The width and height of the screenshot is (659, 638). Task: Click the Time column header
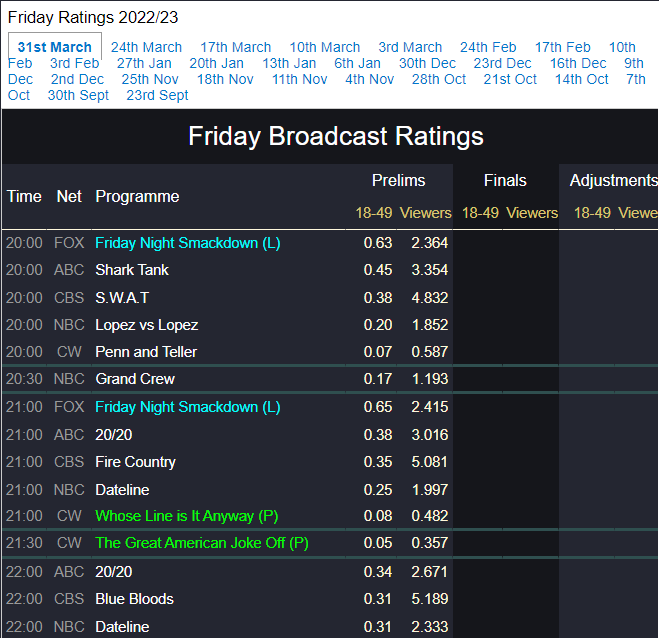(x=24, y=196)
